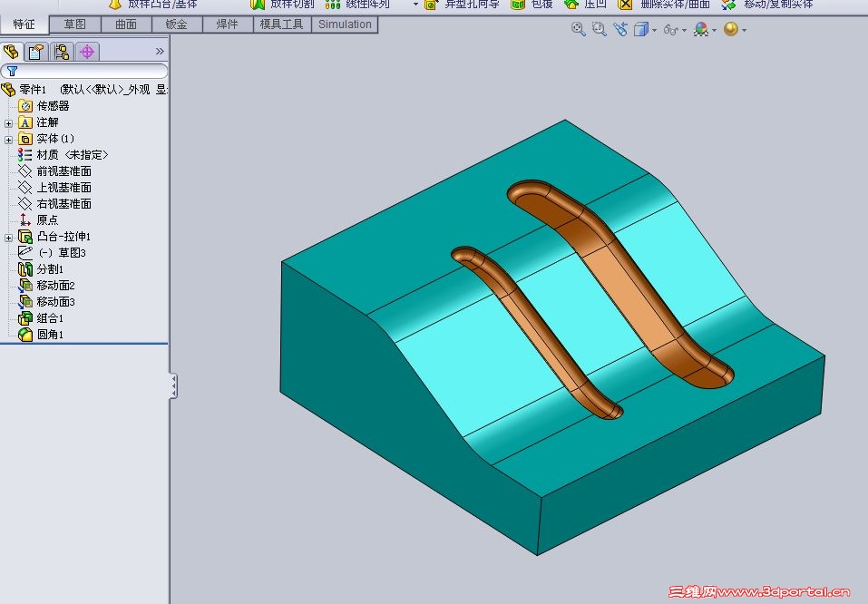The width and height of the screenshot is (868, 604).
Task: Click the Previous View icon
Action: point(620,29)
